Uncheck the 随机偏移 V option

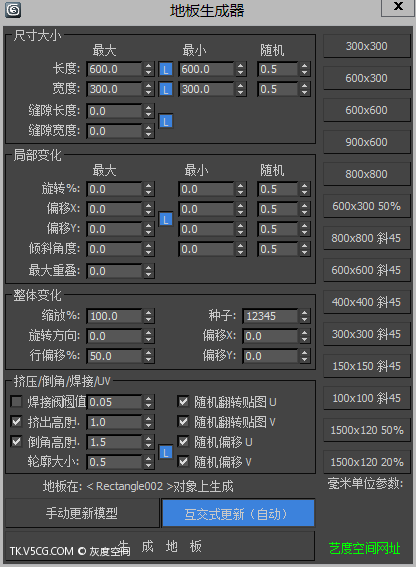pos(183,461)
